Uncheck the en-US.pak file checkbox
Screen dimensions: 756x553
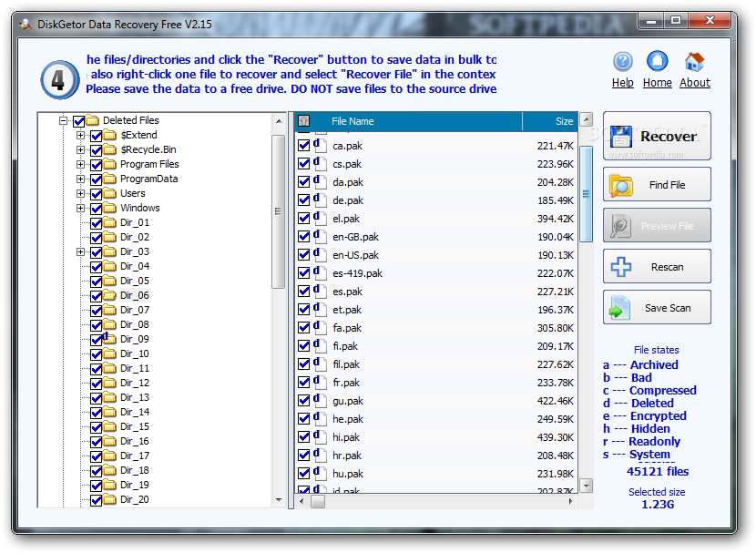[x=303, y=254]
